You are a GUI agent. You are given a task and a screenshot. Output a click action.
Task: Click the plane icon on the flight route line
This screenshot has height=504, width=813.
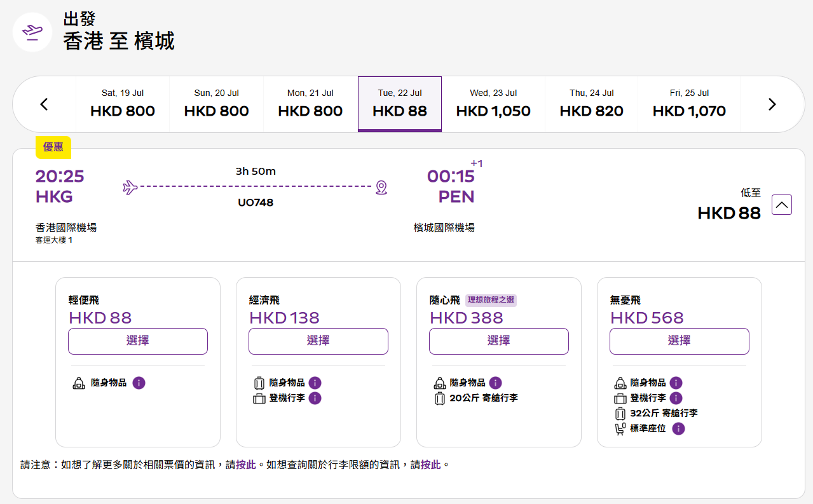coord(129,187)
